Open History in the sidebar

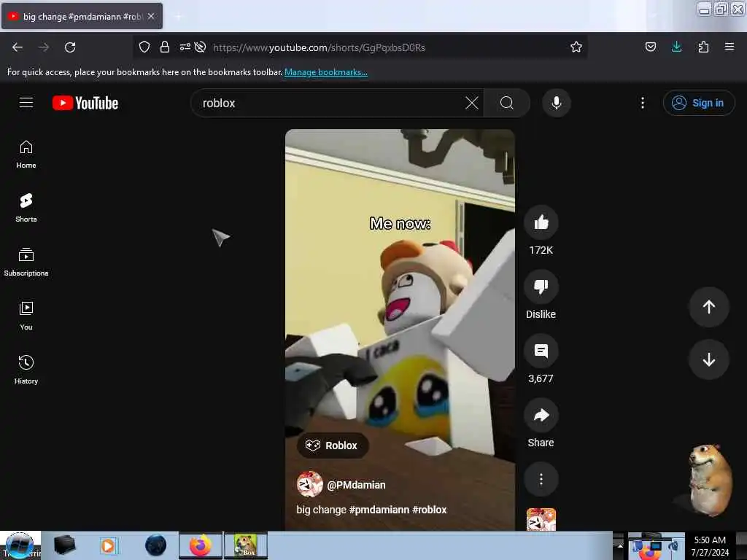pos(26,370)
